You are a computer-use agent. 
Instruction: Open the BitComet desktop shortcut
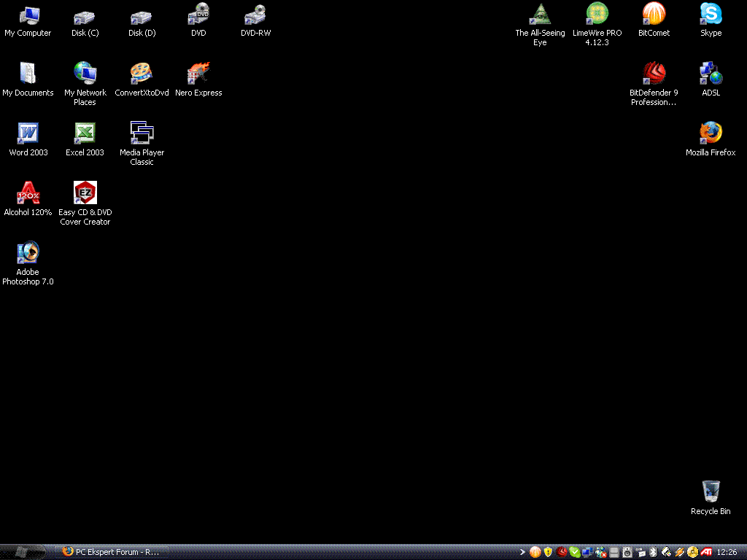coord(654,14)
